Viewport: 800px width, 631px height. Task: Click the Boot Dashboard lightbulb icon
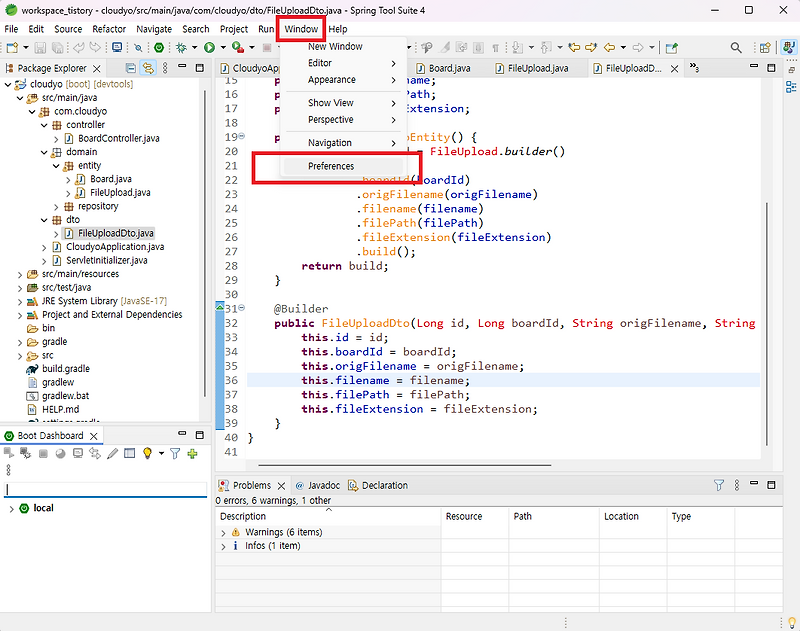[147, 454]
